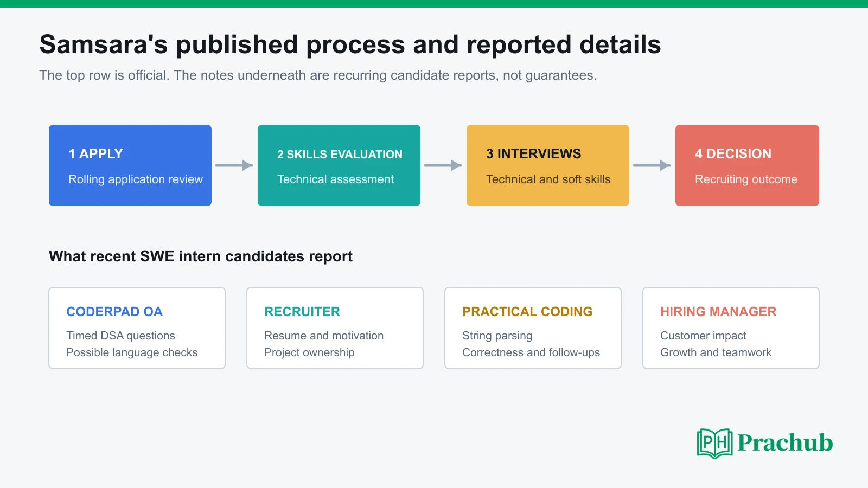Open the "PRACTICAL CODING" card title
Screen dimensions: 868x488
(527, 312)
